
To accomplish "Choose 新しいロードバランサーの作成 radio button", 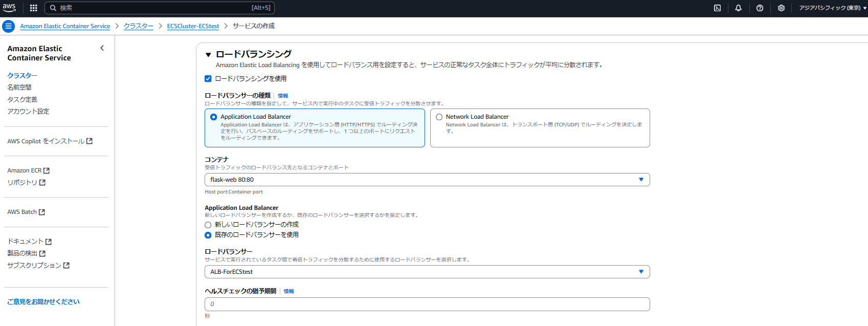I will [208, 225].
